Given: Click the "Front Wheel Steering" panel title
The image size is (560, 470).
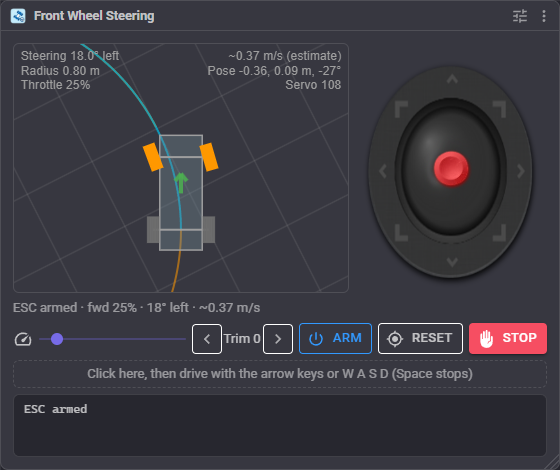Looking at the screenshot, I should tap(94, 16).
